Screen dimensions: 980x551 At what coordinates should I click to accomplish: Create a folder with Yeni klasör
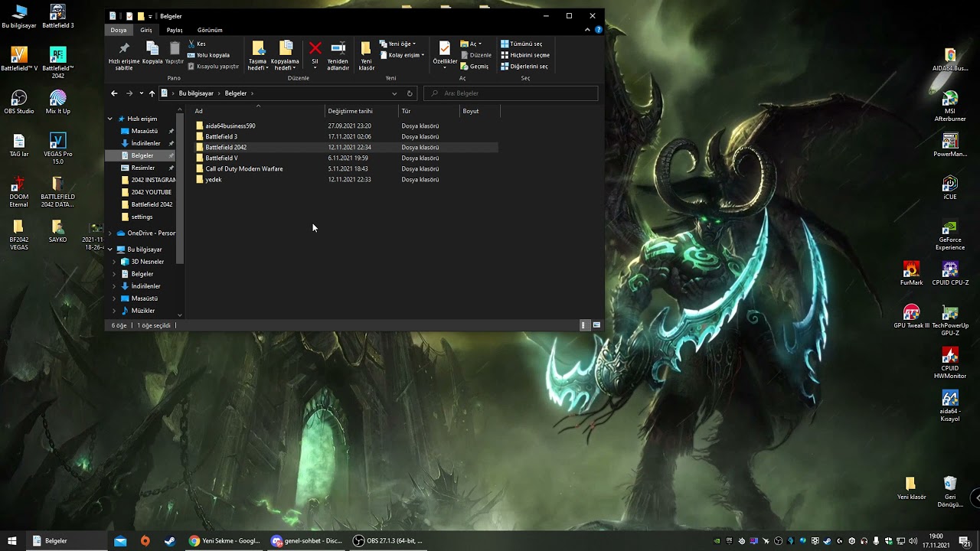pos(367,56)
